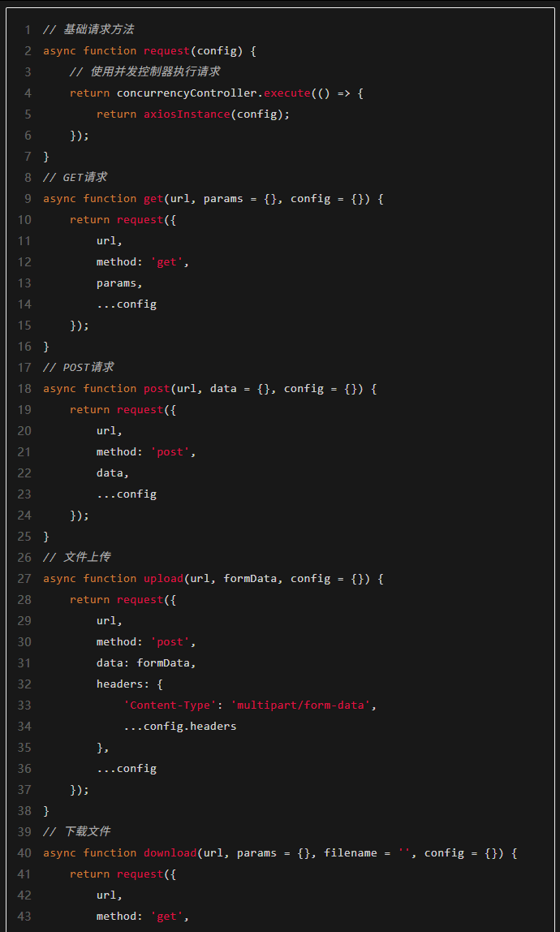Click the '...config.headers' spread expression

180,726
